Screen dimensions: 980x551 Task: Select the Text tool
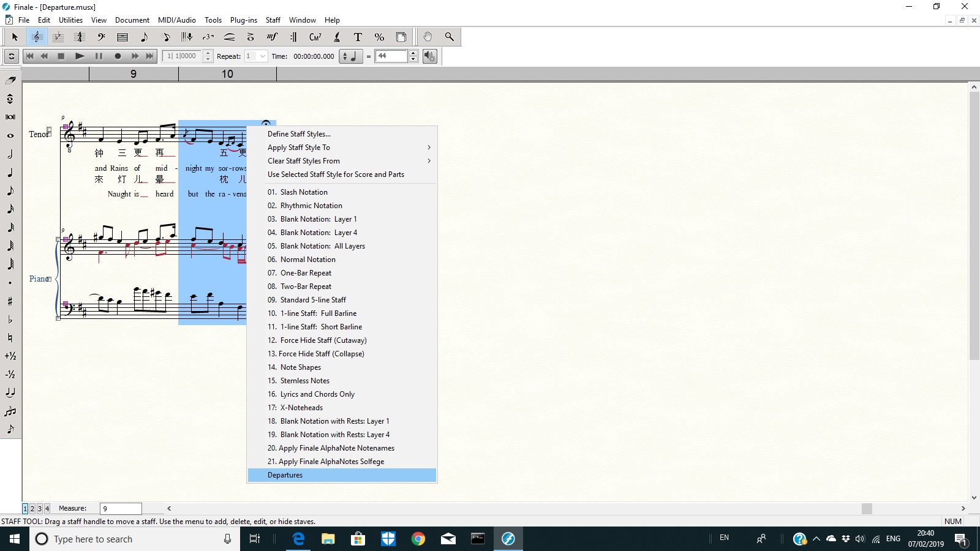(358, 37)
